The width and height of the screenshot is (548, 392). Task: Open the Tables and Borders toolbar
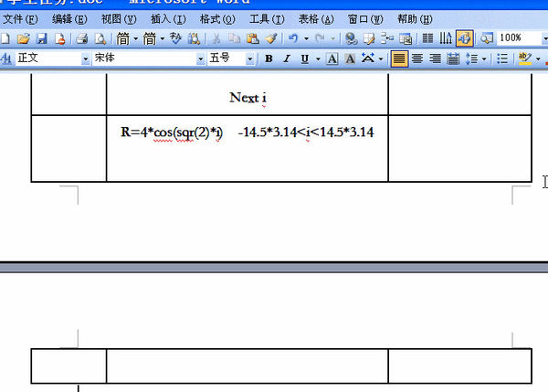point(369,38)
